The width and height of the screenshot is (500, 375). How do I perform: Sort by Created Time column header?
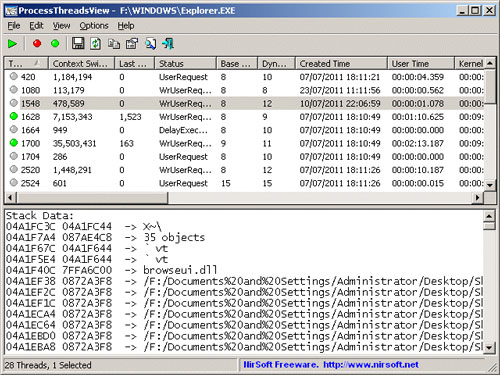click(341, 63)
